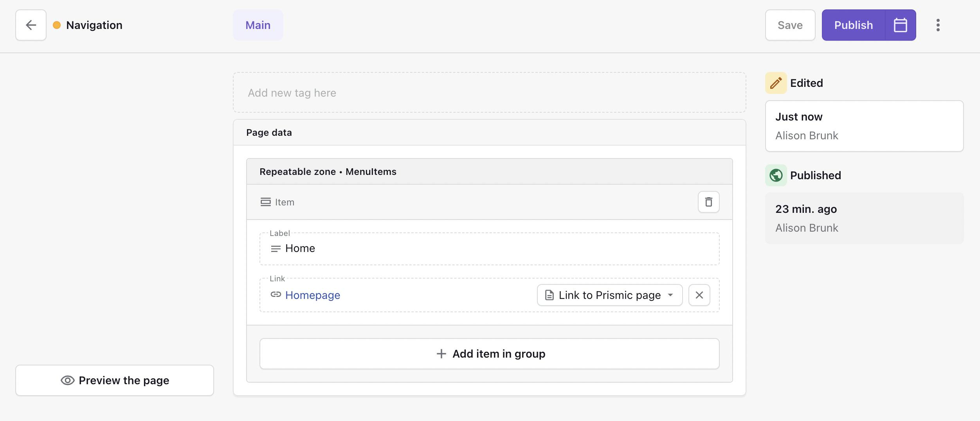
Task: Click the document icon inside Link to Prismic page
Action: [549, 295]
